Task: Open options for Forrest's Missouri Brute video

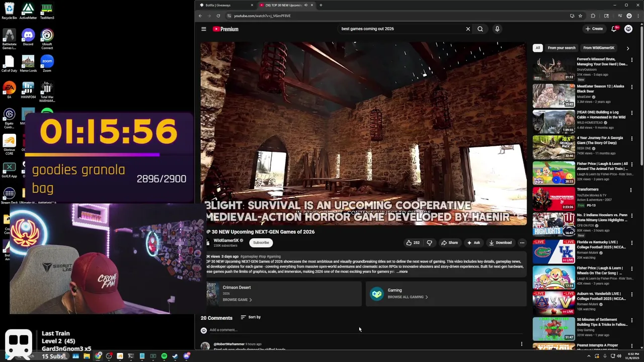Action: tap(631, 60)
